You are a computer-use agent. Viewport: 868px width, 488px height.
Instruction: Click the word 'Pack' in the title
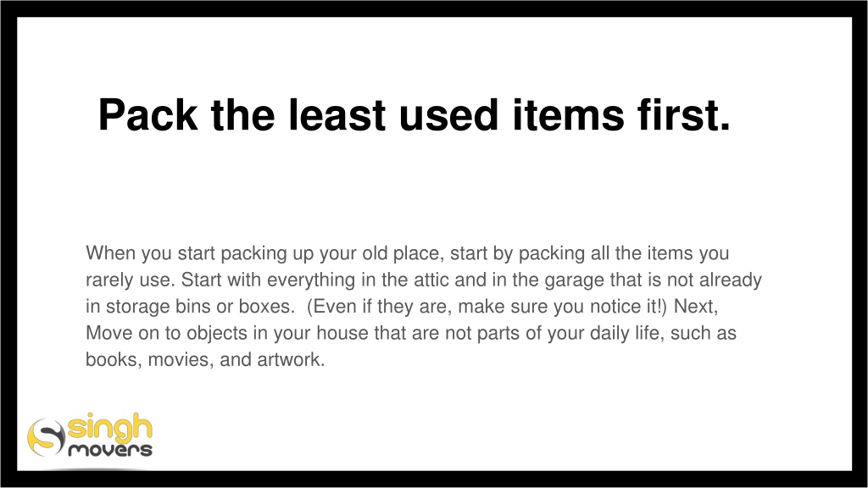click(147, 115)
